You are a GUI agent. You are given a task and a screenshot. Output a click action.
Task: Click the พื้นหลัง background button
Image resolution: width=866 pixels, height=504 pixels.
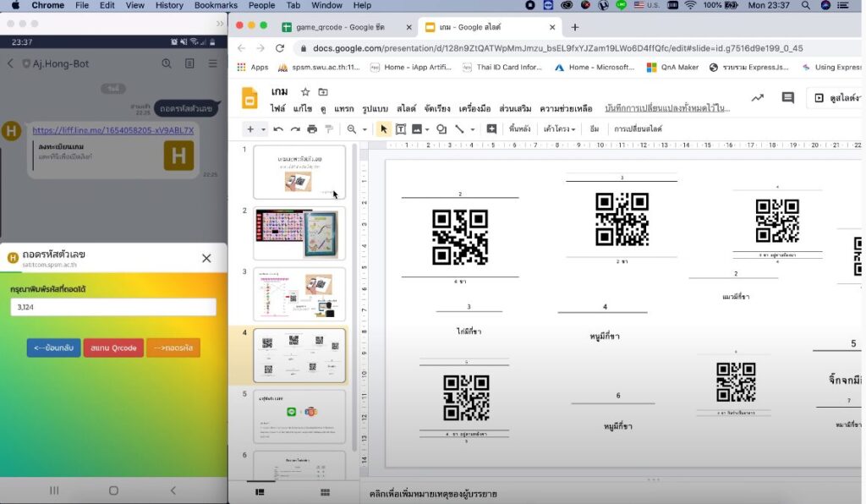pyautogui.click(x=519, y=129)
